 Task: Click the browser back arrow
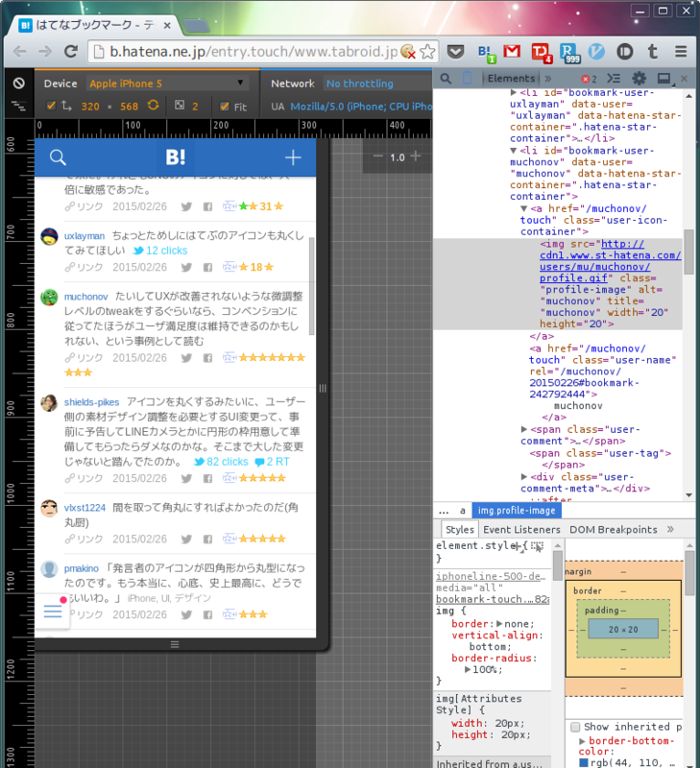[20, 52]
